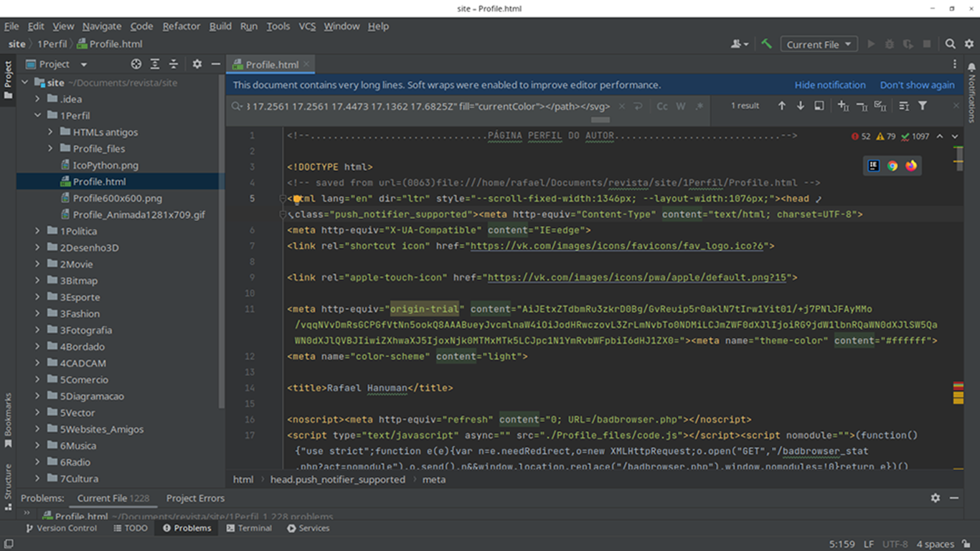Toggle Regex (.*) search option
The height and width of the screenshot is (551, 980).
[699, 106]
